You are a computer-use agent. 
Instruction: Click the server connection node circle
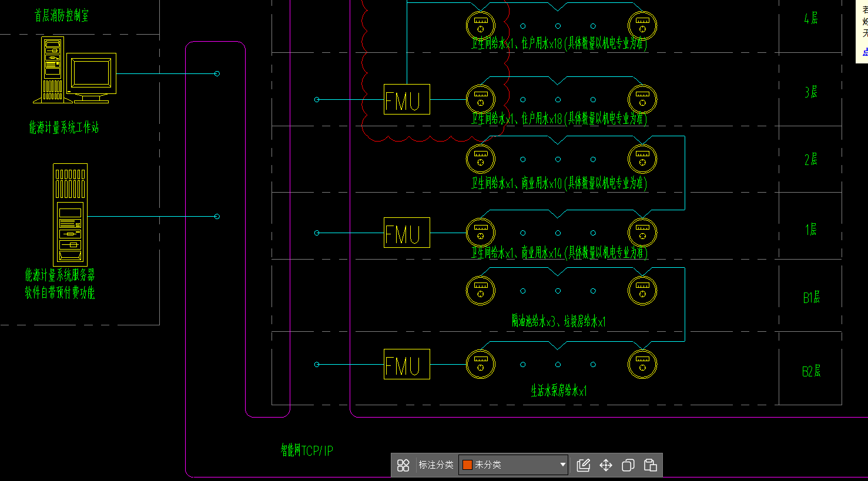coord(217,217)
